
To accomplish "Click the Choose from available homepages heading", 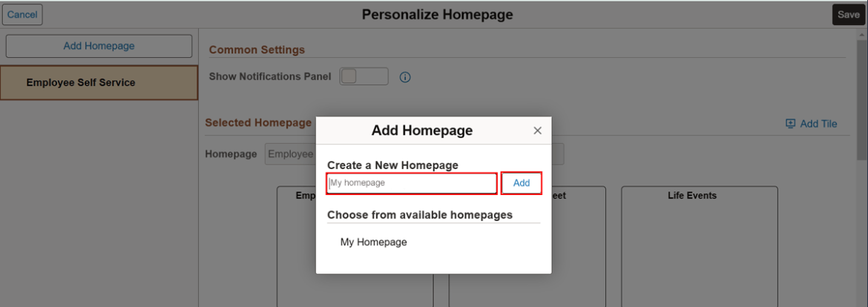I will click(420, 215).
